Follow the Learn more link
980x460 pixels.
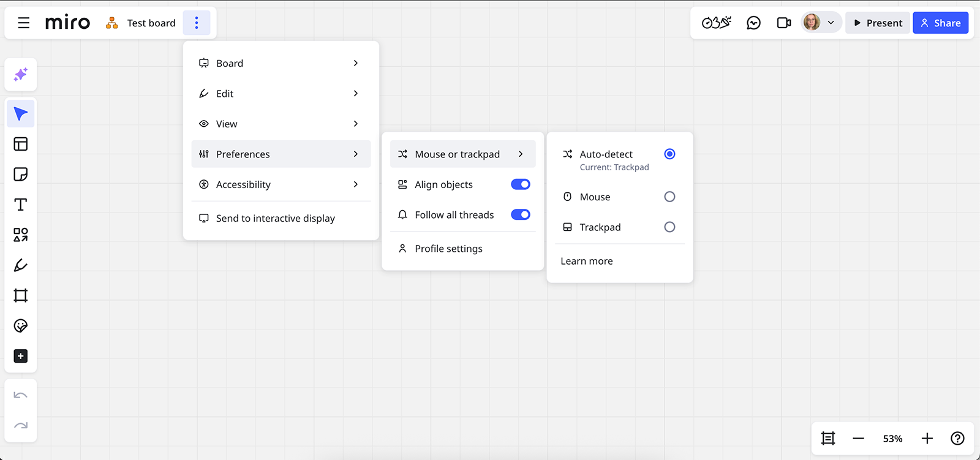(586, 261)
